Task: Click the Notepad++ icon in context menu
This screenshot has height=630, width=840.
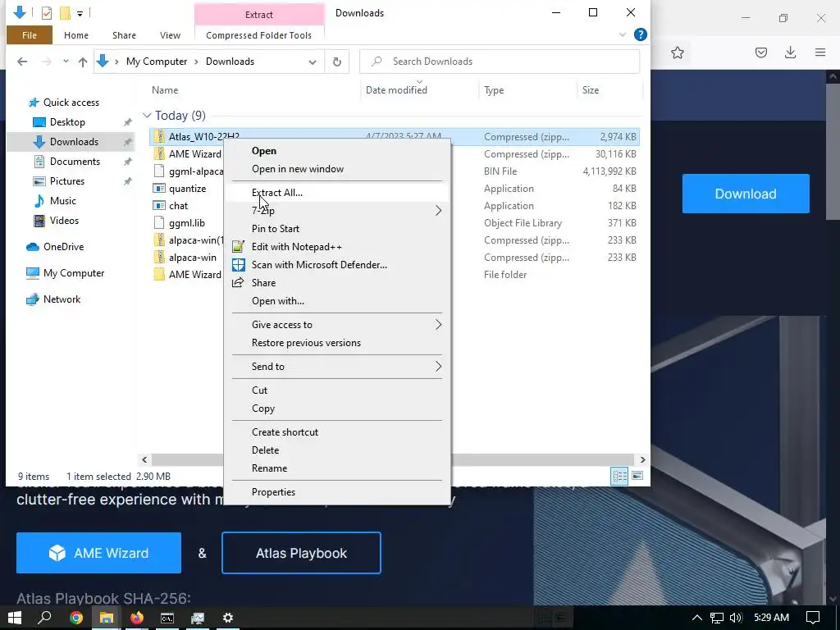Action: 238,247
